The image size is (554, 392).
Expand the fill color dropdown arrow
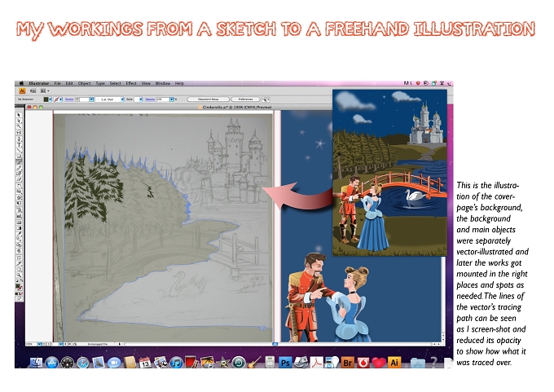point(51,99)
